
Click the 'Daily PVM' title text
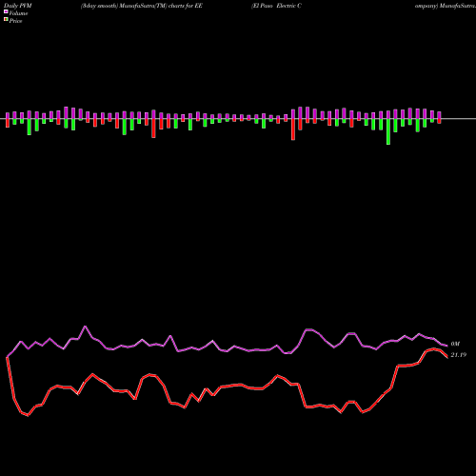tap(18, 6)
